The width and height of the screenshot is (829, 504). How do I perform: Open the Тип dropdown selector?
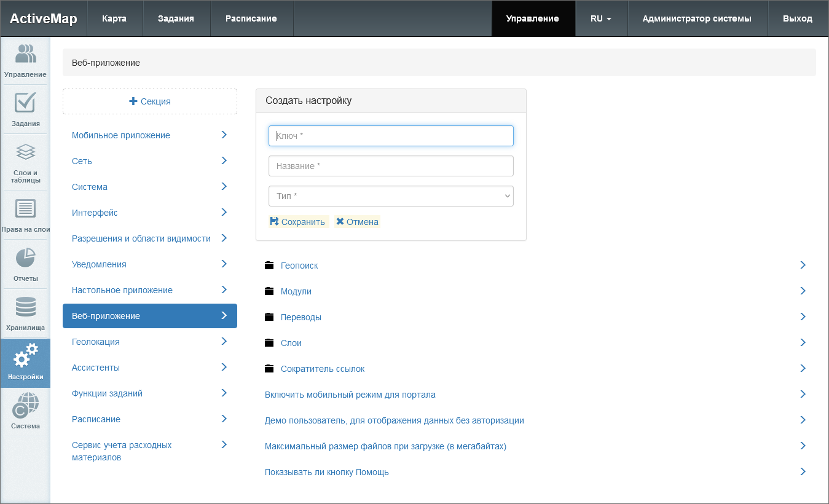(x=391, y=196)
